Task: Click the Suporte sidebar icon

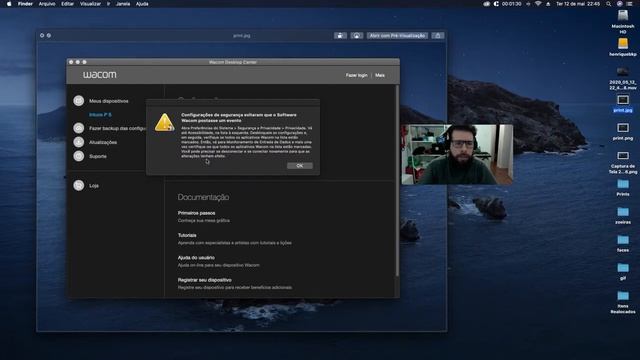Action: [x=79, y=156]
